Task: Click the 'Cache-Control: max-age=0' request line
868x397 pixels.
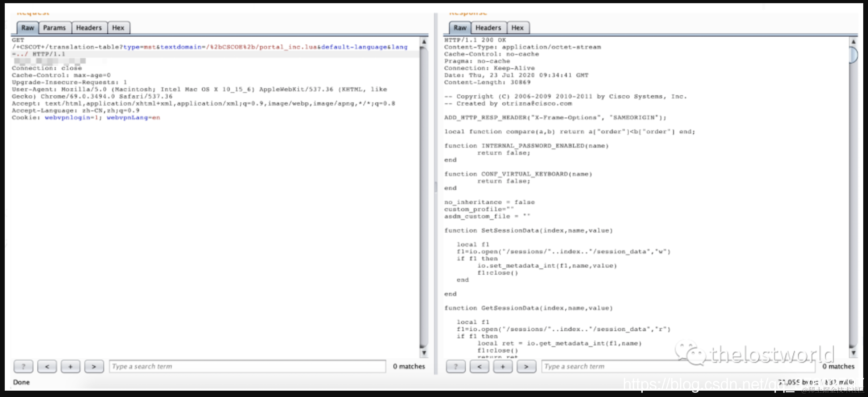Action: [61, 75]
